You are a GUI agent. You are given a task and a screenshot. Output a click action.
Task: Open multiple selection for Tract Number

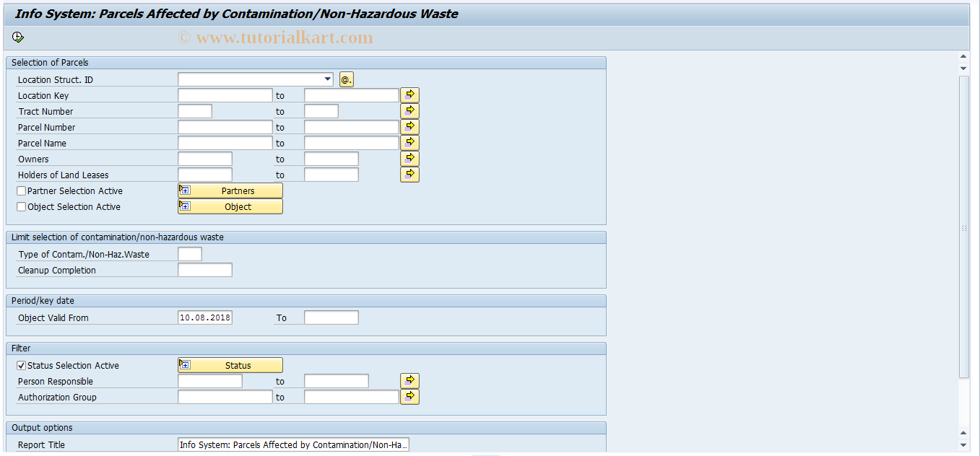[409, 111]
